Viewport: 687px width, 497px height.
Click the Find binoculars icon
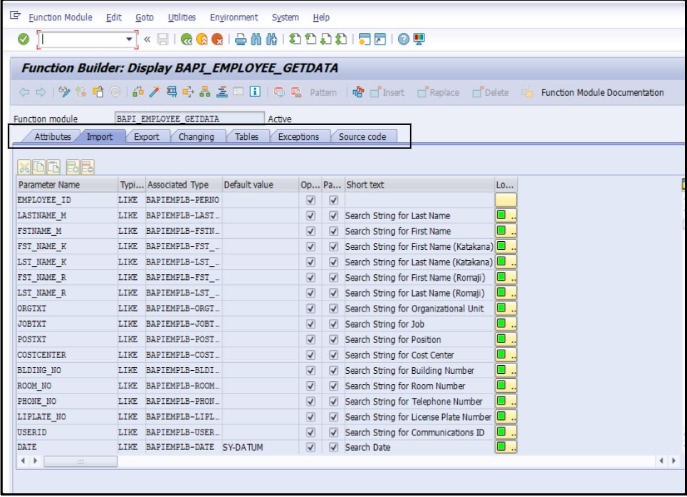pyautogui.click(x=256, y=39)
